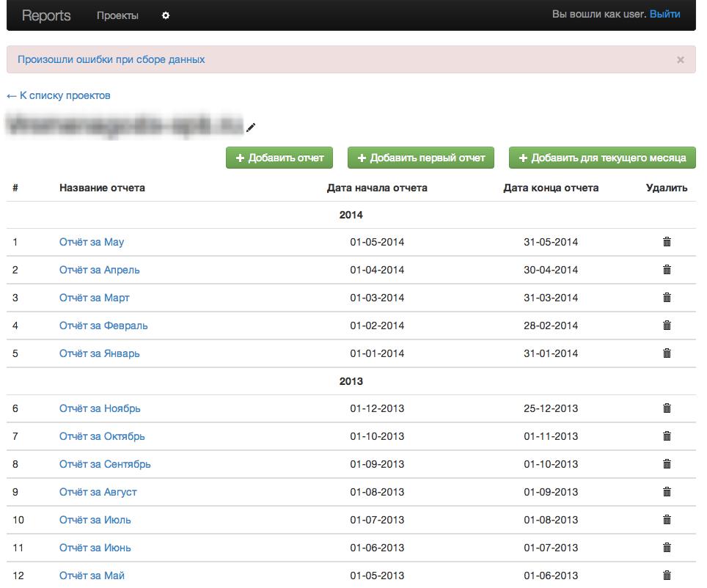
Task: Go back via К списку проектов link
Action: [x=59, y=95]
